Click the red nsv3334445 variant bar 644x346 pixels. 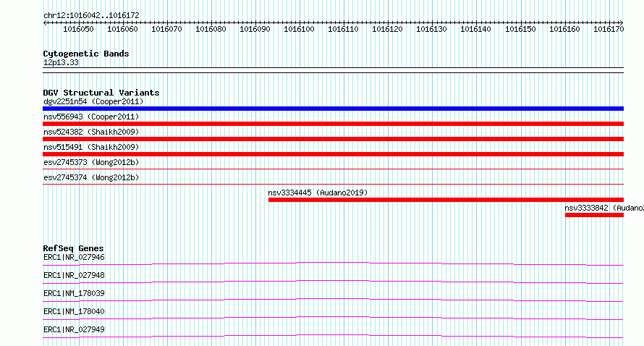coord(446,200)
